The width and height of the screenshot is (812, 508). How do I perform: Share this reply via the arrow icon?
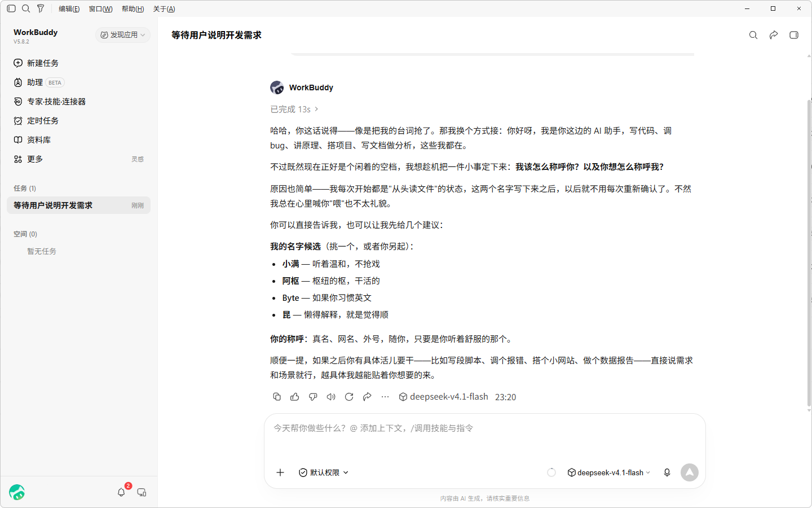point(367,397)
